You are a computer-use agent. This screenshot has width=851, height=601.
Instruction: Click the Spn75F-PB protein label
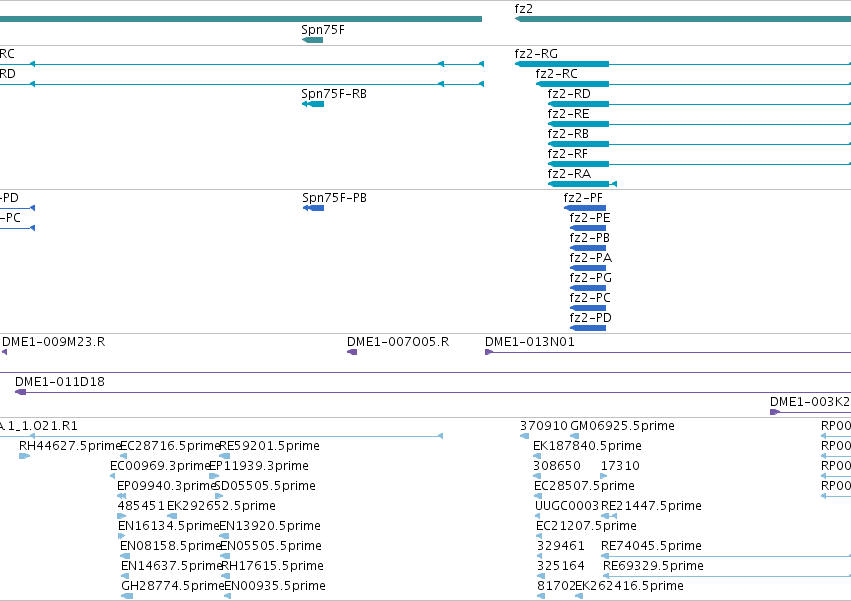click(x=334, y=198)
